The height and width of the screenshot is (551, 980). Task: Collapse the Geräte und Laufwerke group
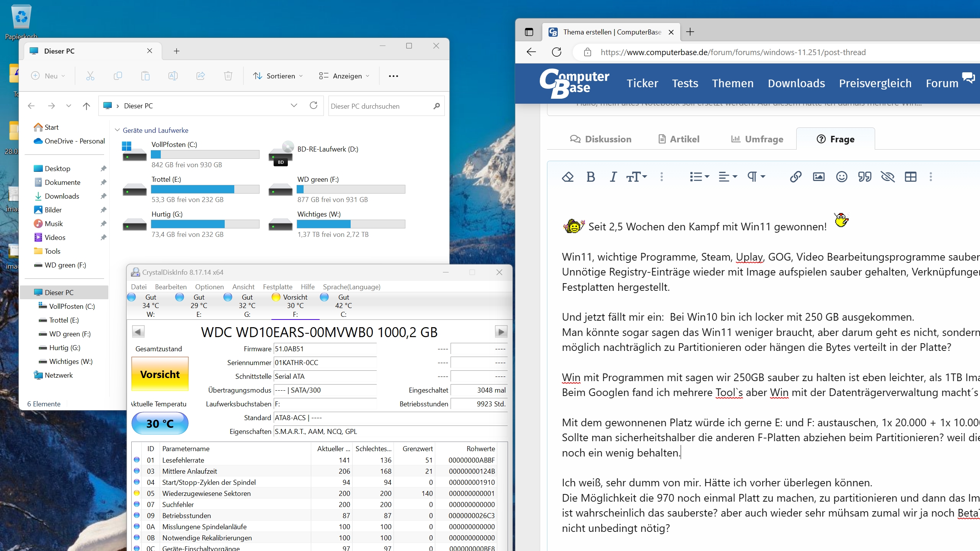118,130
